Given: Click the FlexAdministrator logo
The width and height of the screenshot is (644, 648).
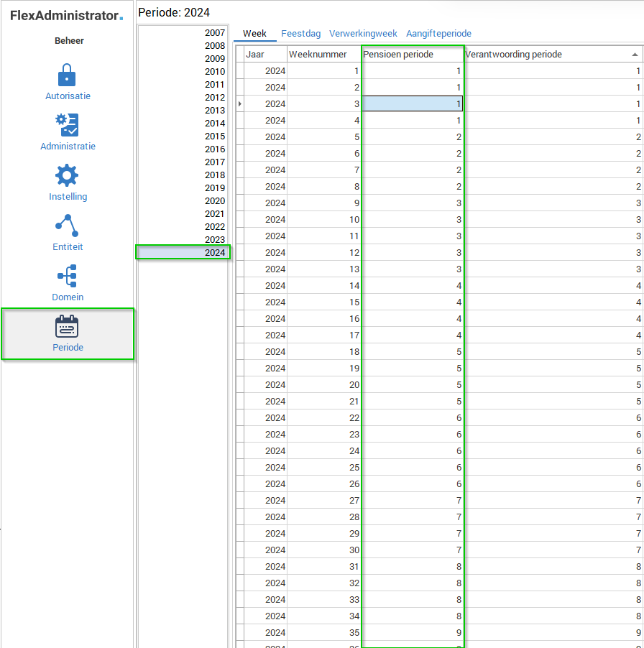Looking at the screenshot, I should tap(66, 15).
